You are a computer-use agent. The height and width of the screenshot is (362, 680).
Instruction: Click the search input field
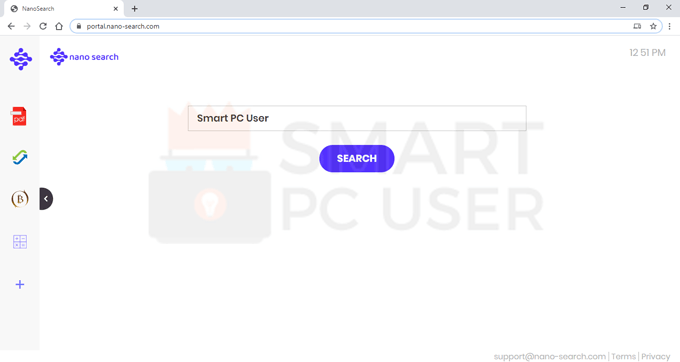(357, 118)
